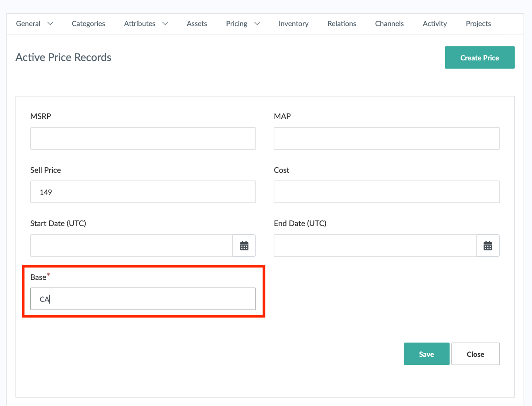
Task: Click the Cost input box
Action: pos(386,192)
